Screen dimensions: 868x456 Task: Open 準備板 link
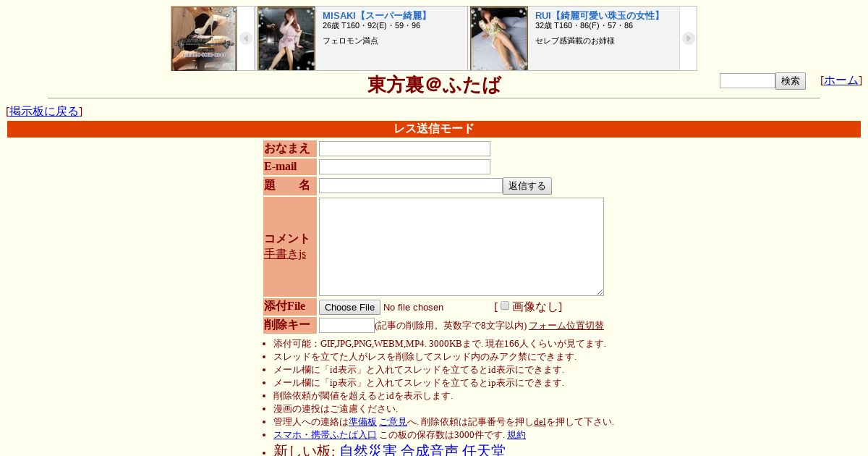click(x=363, y=422)
